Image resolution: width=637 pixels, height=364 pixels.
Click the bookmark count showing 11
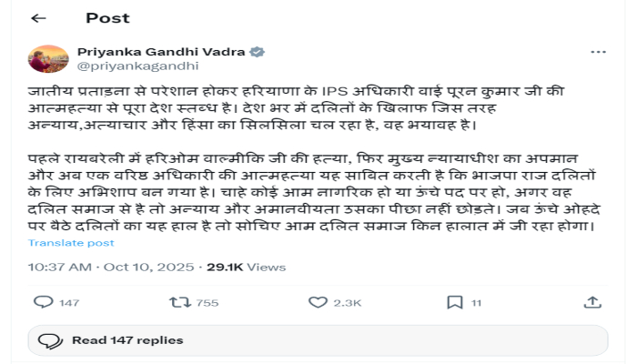(x=476, y=303)
